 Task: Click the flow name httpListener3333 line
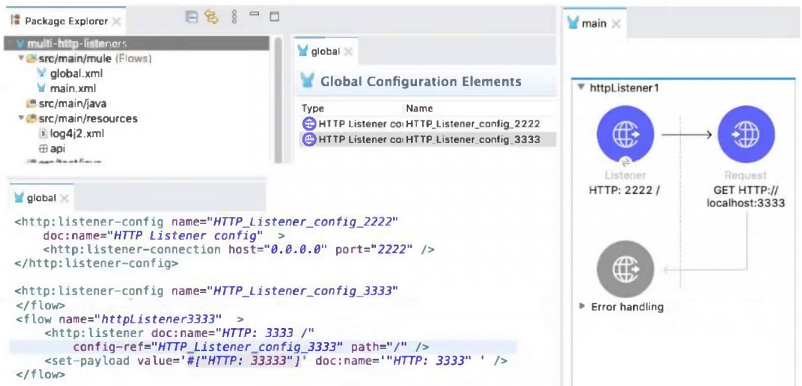coord(130,319)
